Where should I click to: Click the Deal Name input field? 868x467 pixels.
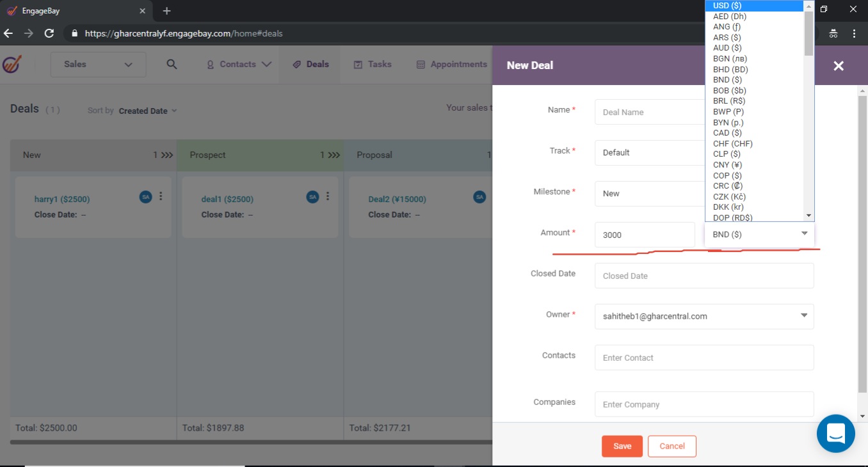click(648, 112)
